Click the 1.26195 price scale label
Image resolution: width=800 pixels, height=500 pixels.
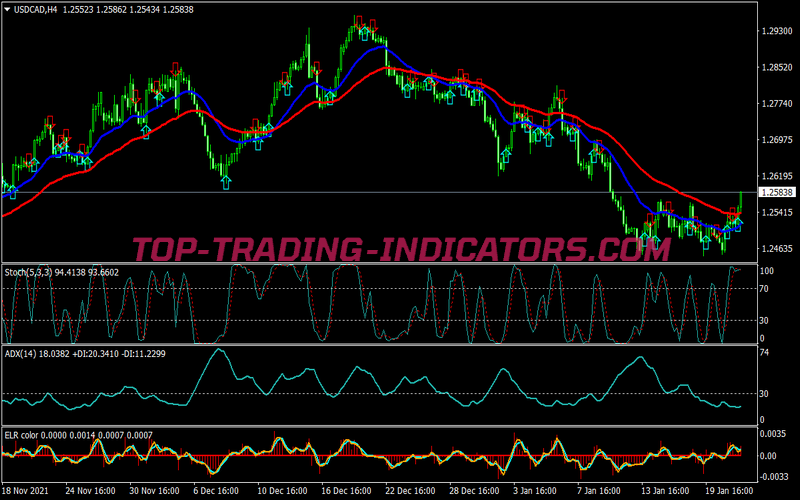click(777, 176)
